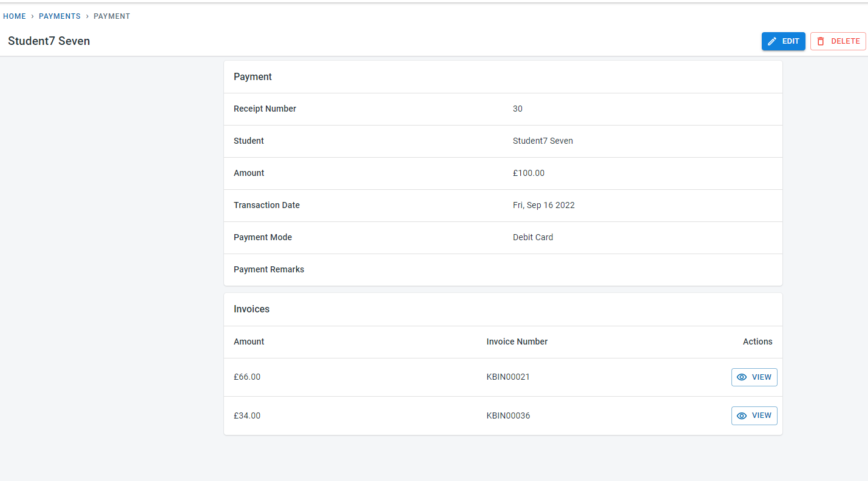Viewport: 868px width, 481px height.
Task: Click the invoice number KBIN00021
Action: (508, 377)
